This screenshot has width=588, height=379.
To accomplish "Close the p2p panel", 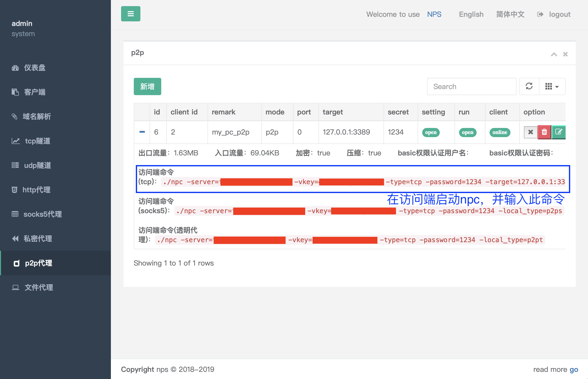I will pos(565,54).
